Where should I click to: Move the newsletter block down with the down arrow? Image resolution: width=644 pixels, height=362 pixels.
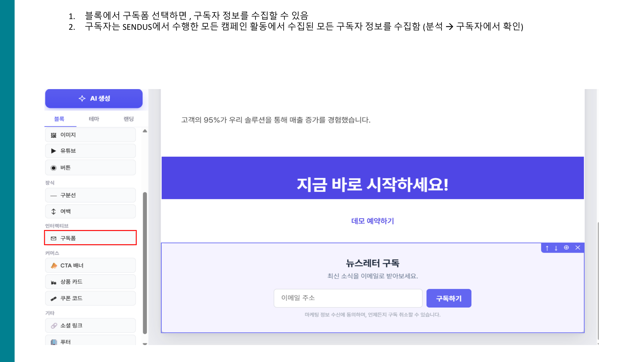click(556, 248)
